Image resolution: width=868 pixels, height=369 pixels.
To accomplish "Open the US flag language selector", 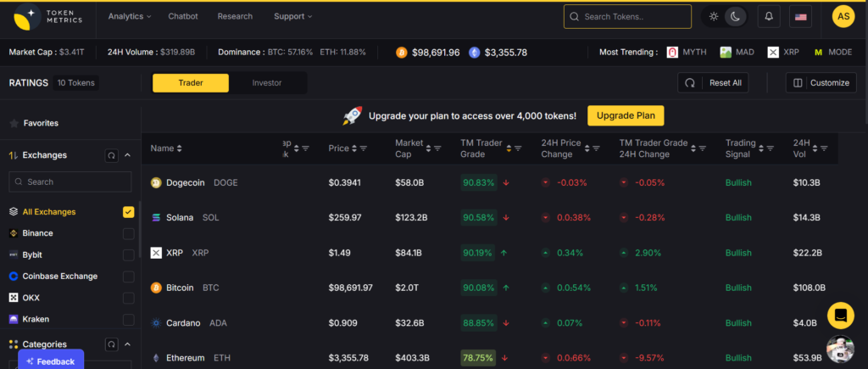I will click(800, 17).
